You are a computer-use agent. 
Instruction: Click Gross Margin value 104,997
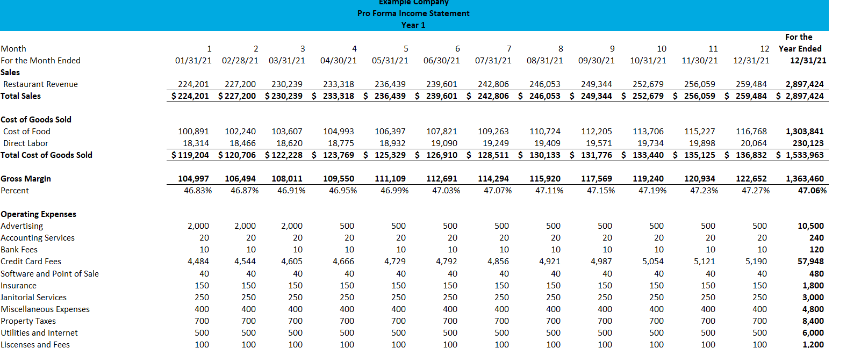click(x=193, y=179)
